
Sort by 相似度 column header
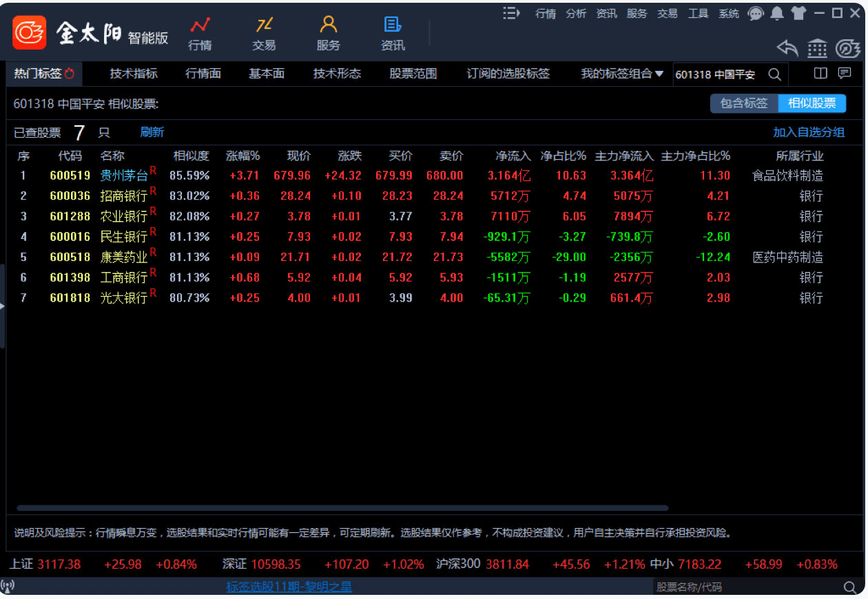pos(191,156)
